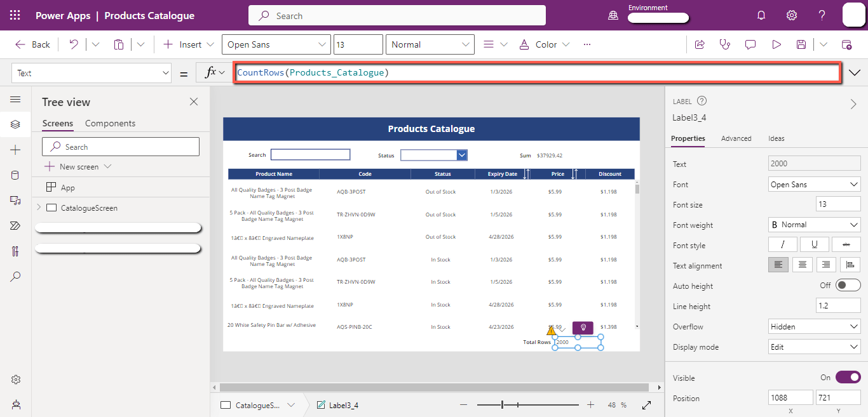Toggle italic font style

[783, 244]
